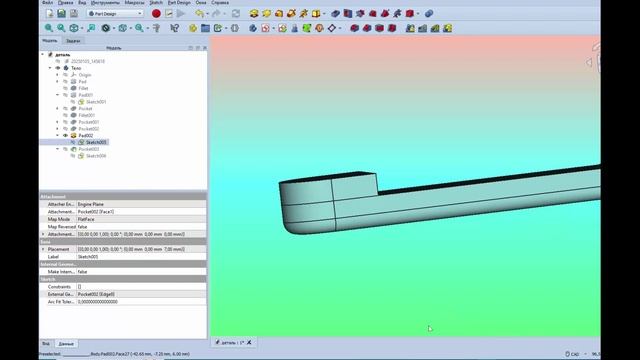Open the Sketch menu
Screen dimensions: 640x360
coord(156,2)
